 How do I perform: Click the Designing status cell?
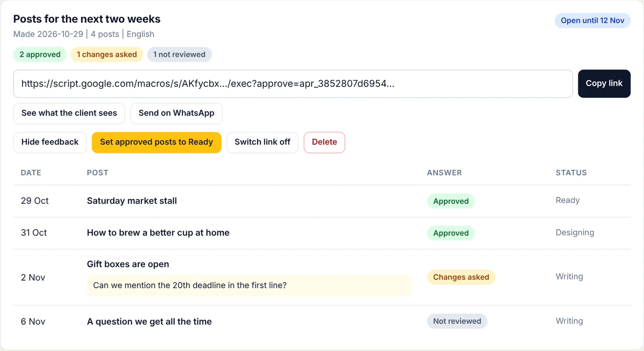click(575, 233)
